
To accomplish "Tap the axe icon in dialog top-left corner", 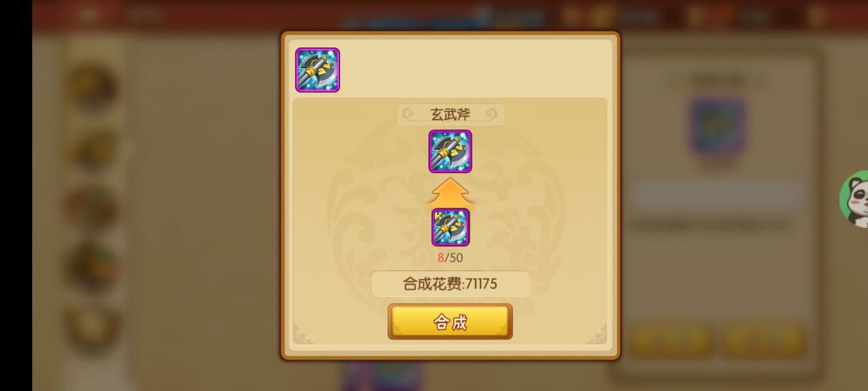I will (317, 70).
